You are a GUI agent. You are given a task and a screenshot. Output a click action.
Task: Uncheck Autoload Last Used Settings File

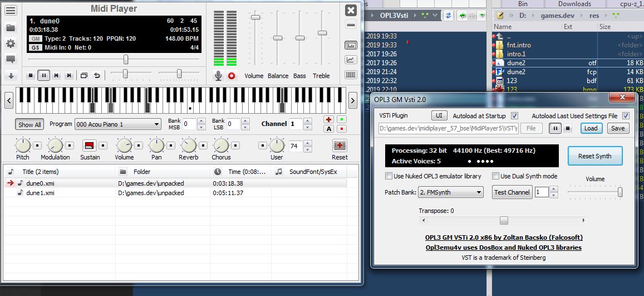[x=626, y=116]
